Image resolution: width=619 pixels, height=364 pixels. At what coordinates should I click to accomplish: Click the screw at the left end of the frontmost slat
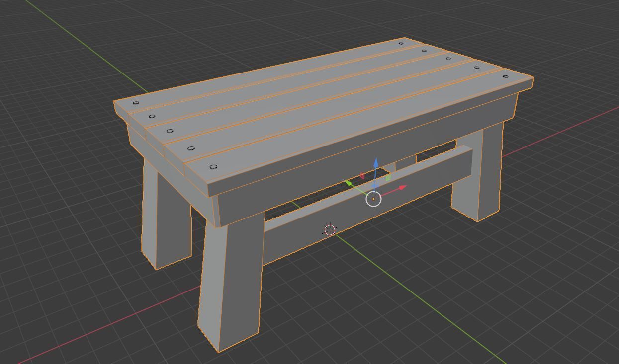214,167
